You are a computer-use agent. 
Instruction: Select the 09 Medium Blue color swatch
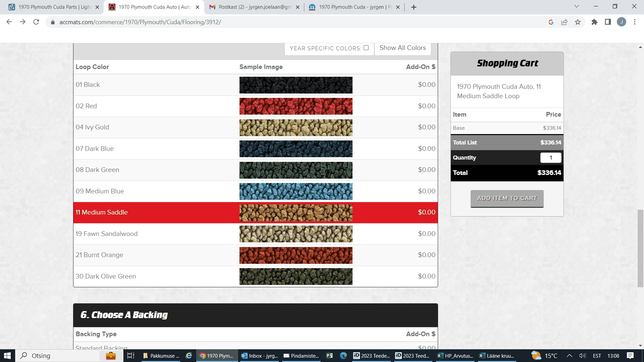pos(296,191)
